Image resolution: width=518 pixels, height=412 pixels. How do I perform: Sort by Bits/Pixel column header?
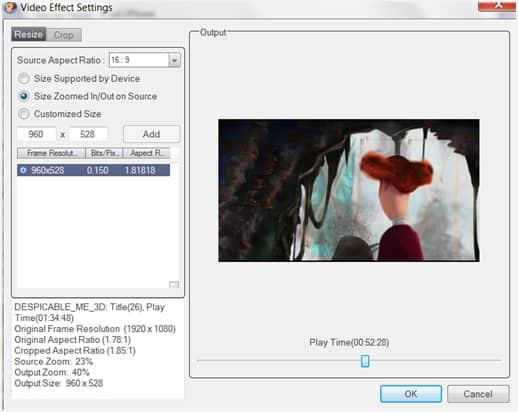click(x=104, y=153)
